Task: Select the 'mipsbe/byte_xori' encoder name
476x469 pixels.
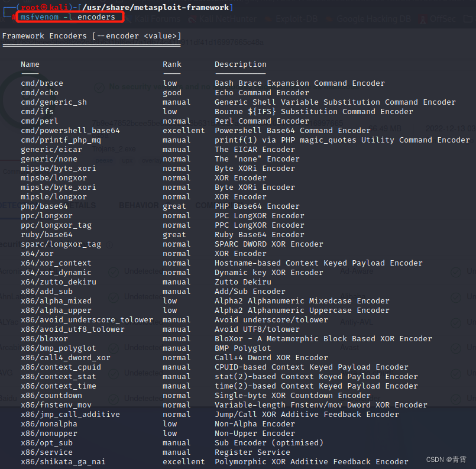Action: [x=59, y=168]
